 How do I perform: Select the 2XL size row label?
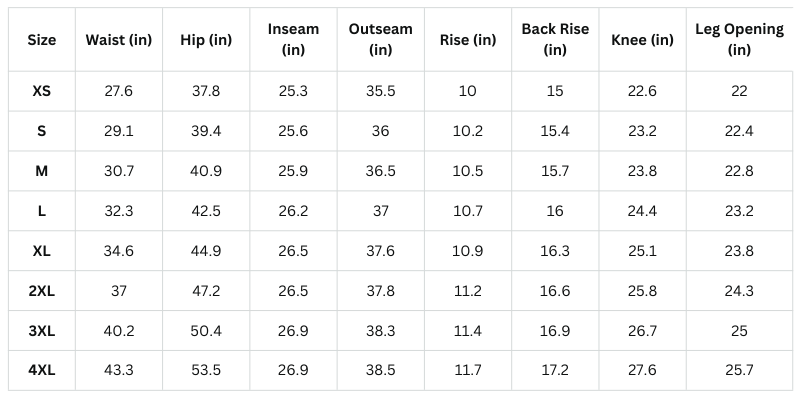(42, 291)
